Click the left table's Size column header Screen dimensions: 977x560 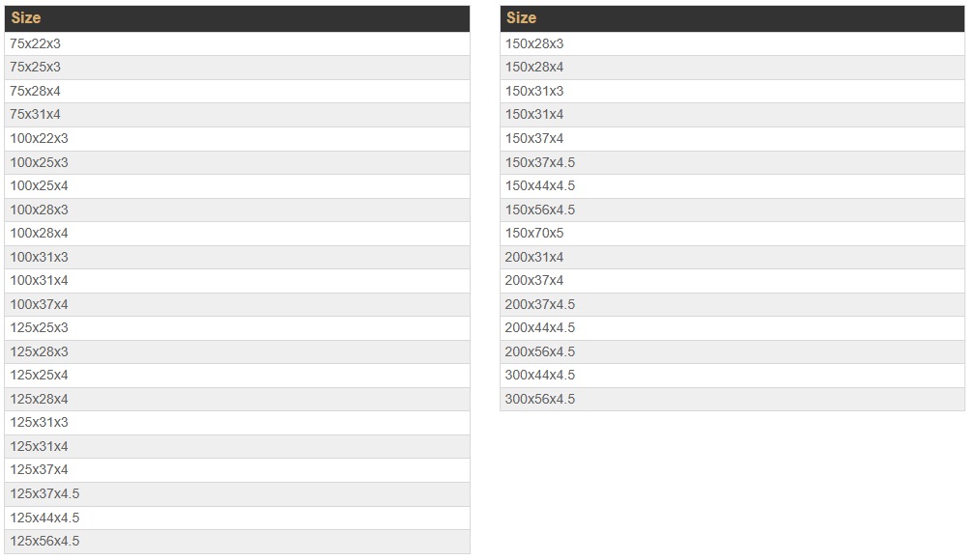coord(26,18)
